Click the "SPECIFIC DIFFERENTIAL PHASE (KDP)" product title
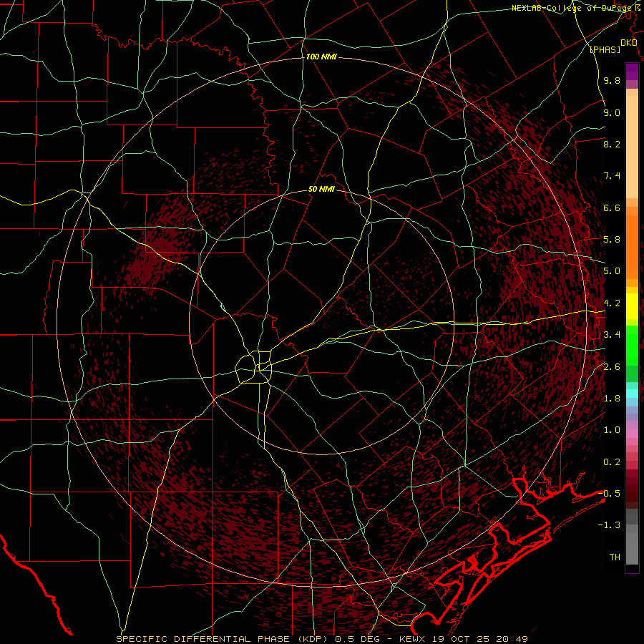The width and height of the screenshot is (644, 644). point(223,639)
